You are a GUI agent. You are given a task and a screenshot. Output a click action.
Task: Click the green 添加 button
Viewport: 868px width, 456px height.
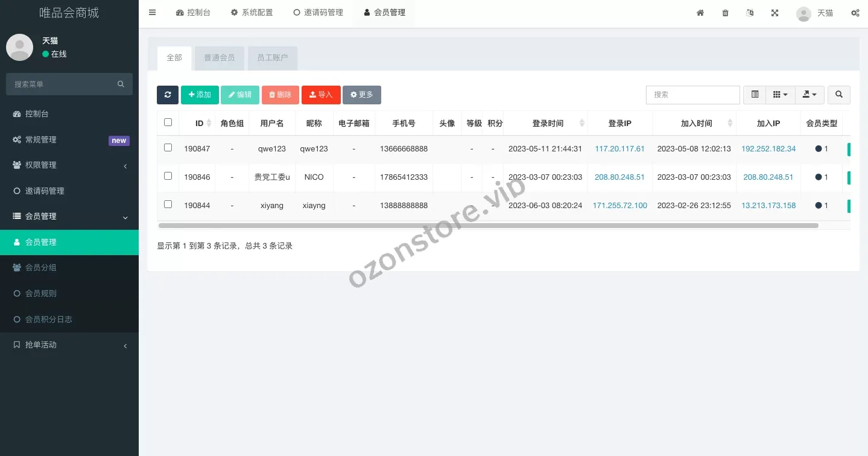(200, 95)
